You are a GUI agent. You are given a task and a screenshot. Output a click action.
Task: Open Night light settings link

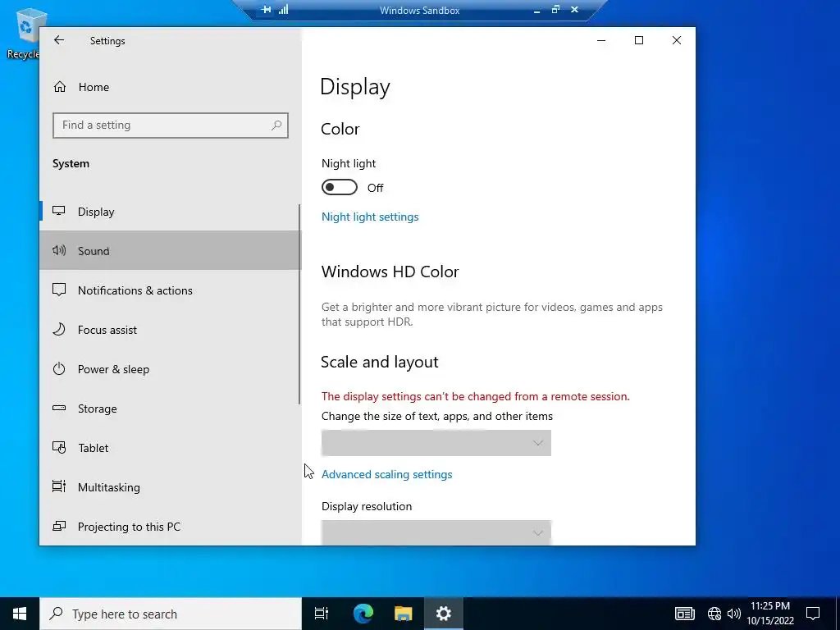point(370,217)
